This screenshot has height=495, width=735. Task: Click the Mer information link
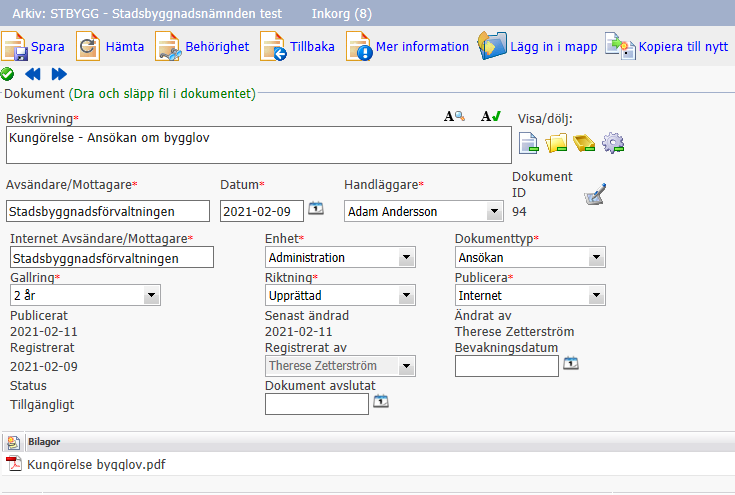point(422,47)
